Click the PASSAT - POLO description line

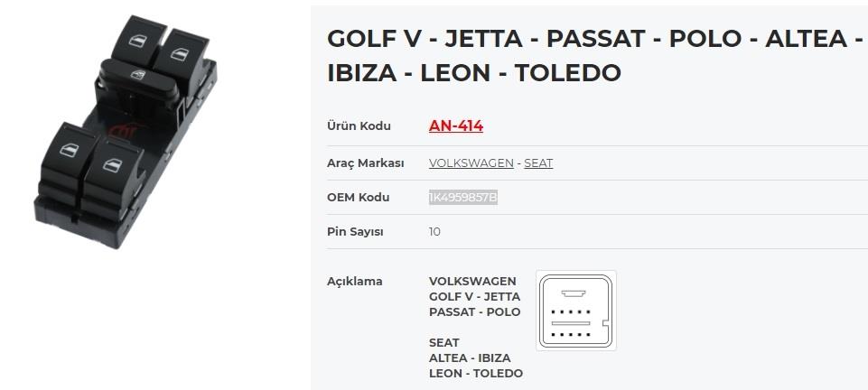[474, 312]
